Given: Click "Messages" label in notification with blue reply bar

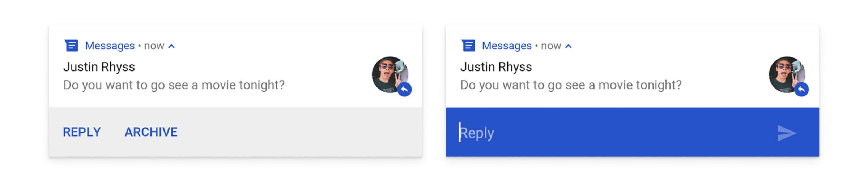Looking at the screenshot, I should click(507, 46).
